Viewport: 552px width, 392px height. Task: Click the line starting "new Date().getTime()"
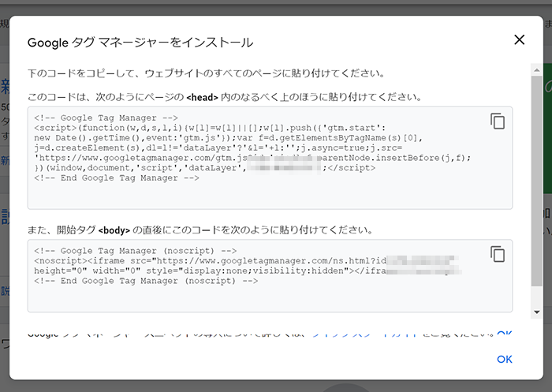coord(228,138)
